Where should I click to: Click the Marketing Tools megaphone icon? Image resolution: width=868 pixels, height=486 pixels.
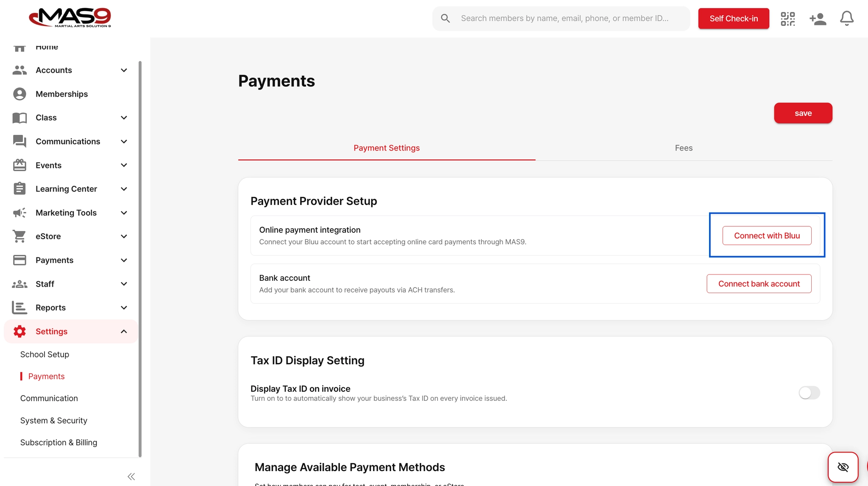point(19,212)
